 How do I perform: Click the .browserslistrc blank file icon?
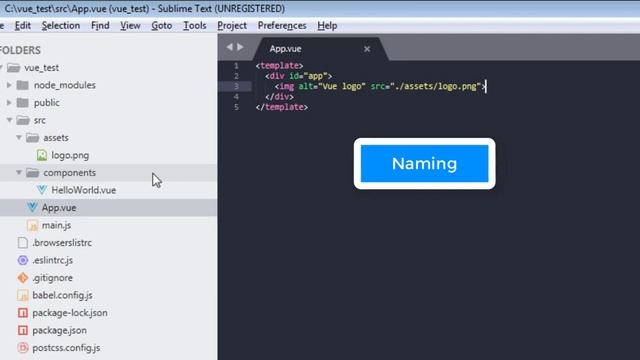(x=23, y=243)
